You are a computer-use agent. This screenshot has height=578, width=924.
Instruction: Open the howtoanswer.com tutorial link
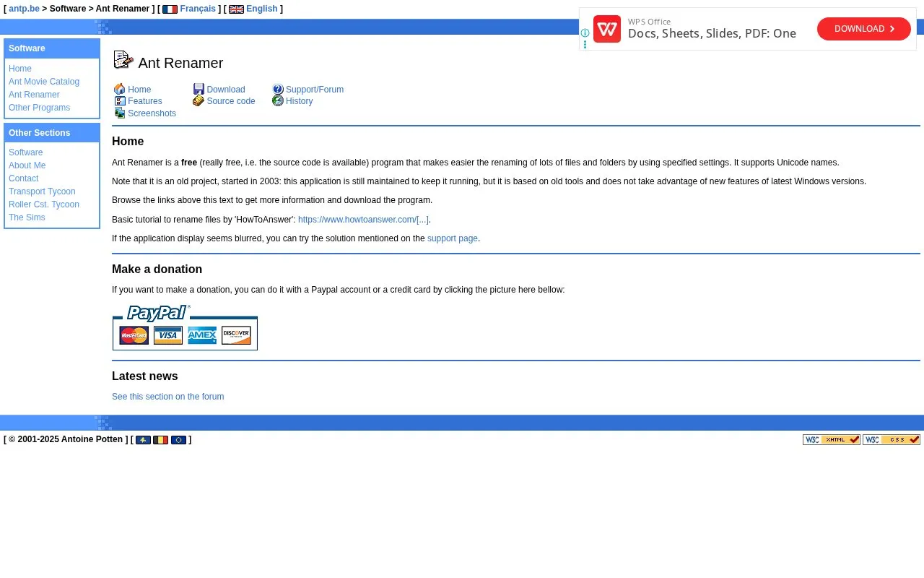(363, 220)
